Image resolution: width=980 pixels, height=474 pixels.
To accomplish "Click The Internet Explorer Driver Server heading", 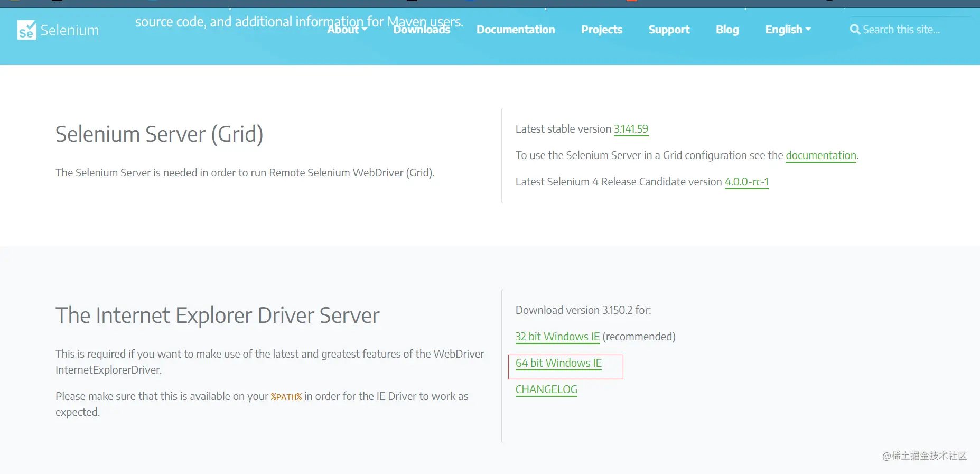I will pos(218,315).
